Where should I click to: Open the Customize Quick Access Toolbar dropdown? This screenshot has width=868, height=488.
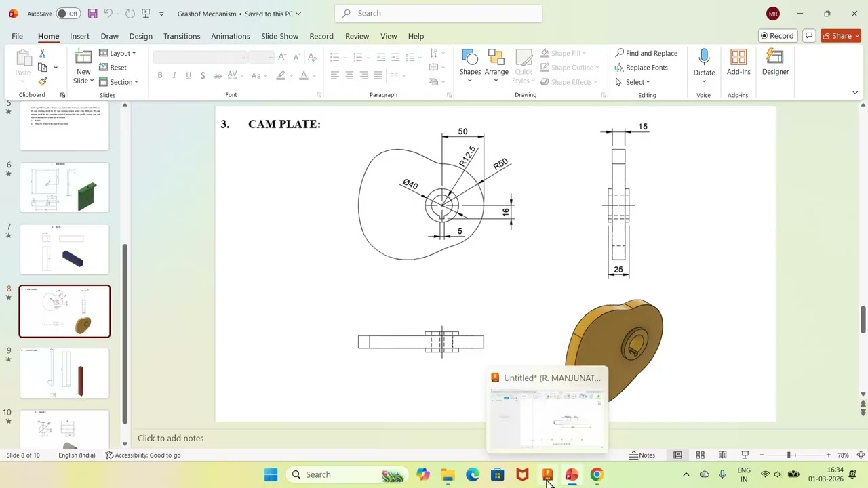tap(161, 14)
